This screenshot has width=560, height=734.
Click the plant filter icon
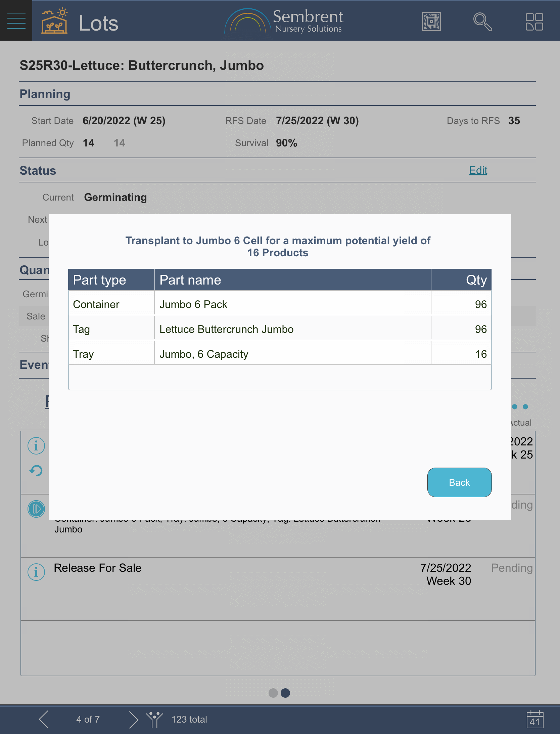pyautogui.click(x=154, y=719)
